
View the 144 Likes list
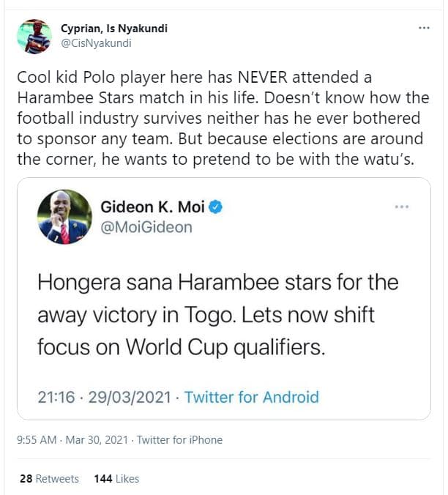pyautogui.click(x=116, y=478)
